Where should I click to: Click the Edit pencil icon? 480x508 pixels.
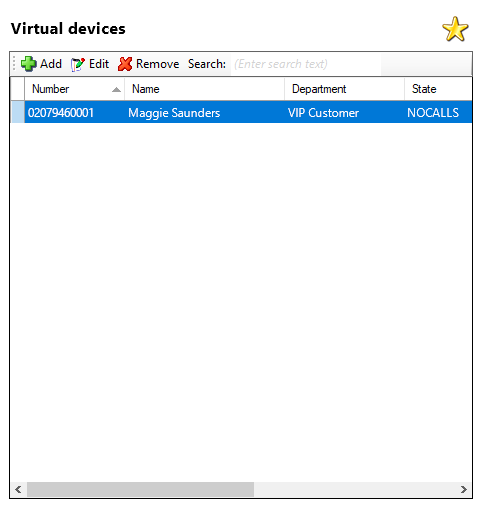[x=78, y=64]
